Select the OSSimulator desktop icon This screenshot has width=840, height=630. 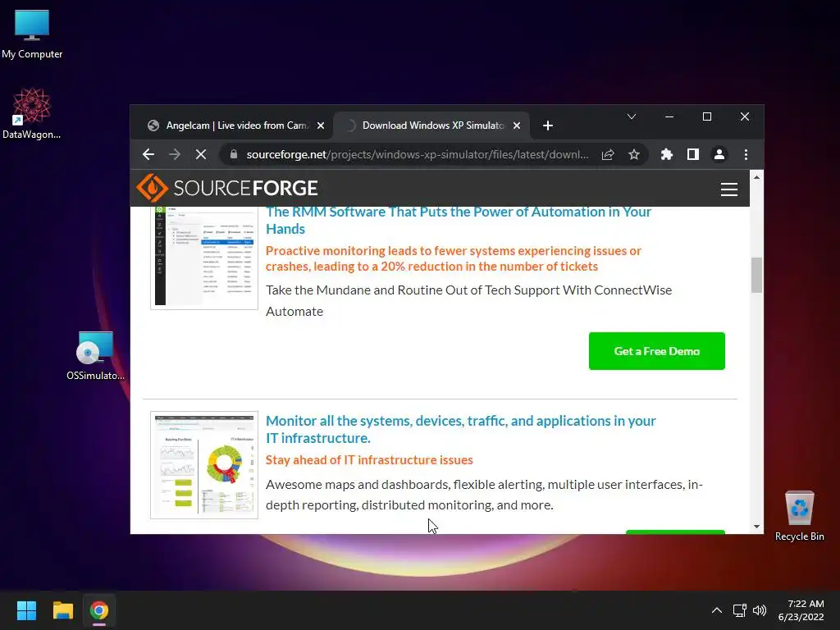click(x=95, y=356)
